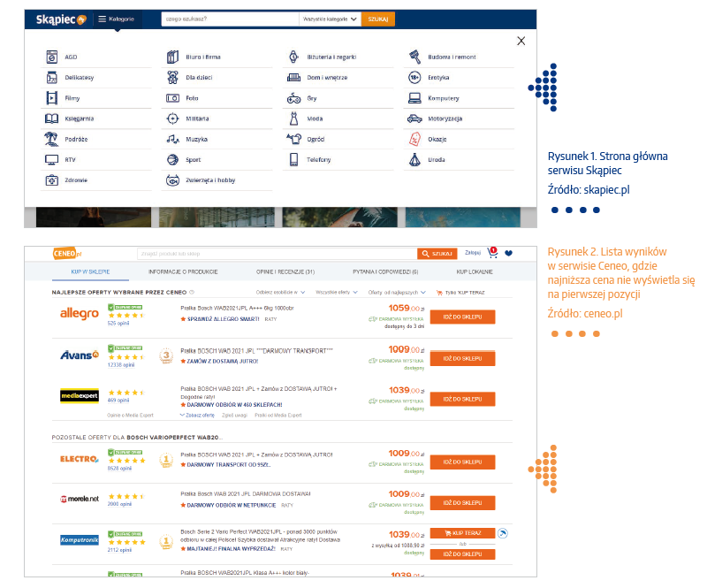Screen dimensions: 707x588
Task: Click Idź do sklepu for morele.net offer
Action: [x=462, y=503]
